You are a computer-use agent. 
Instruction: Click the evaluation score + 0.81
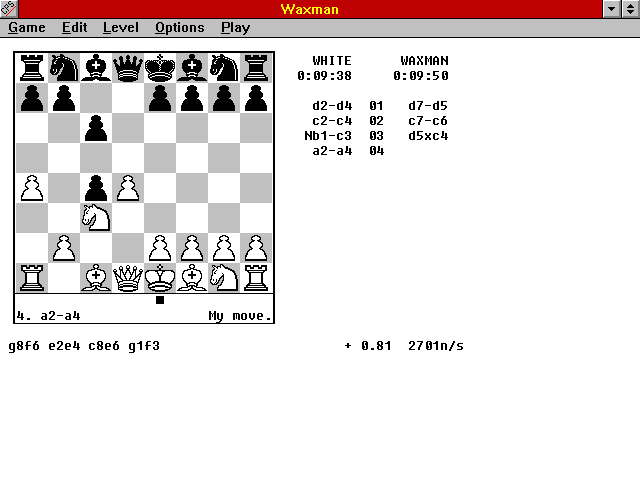pos(368,346)
